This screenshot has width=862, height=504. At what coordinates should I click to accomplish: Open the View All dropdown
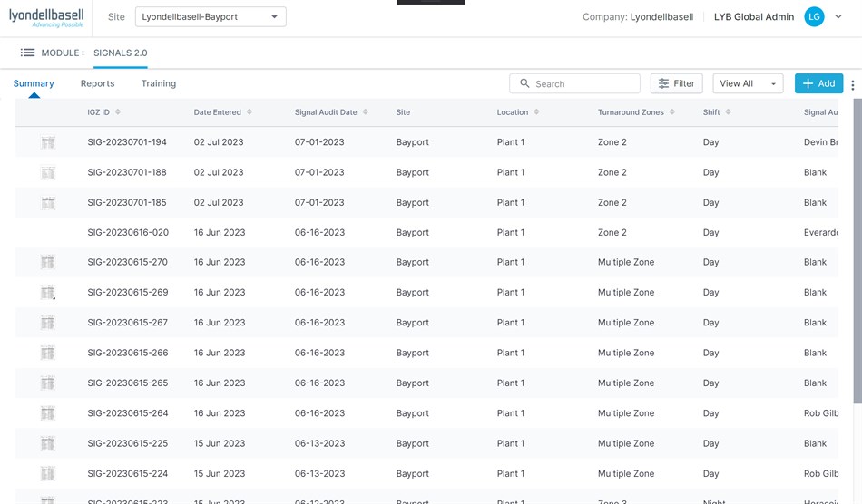click(748, 83)
